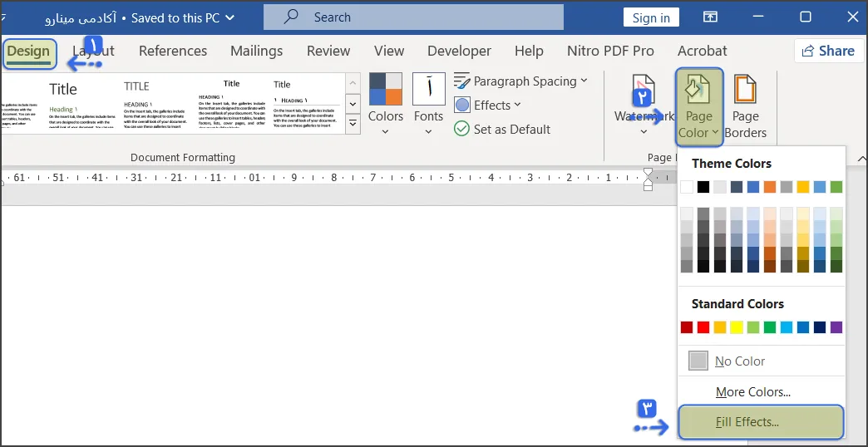Pick the white theme color

click(687, 187)
